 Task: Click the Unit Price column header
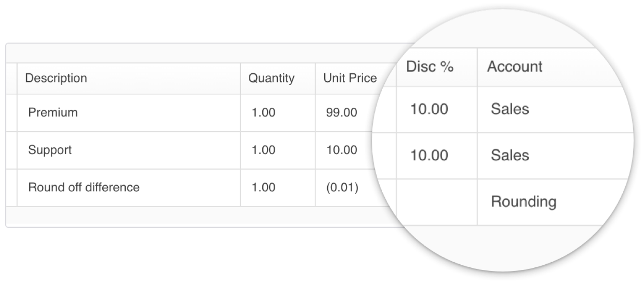pyautogui.click(x=350, y=78)
